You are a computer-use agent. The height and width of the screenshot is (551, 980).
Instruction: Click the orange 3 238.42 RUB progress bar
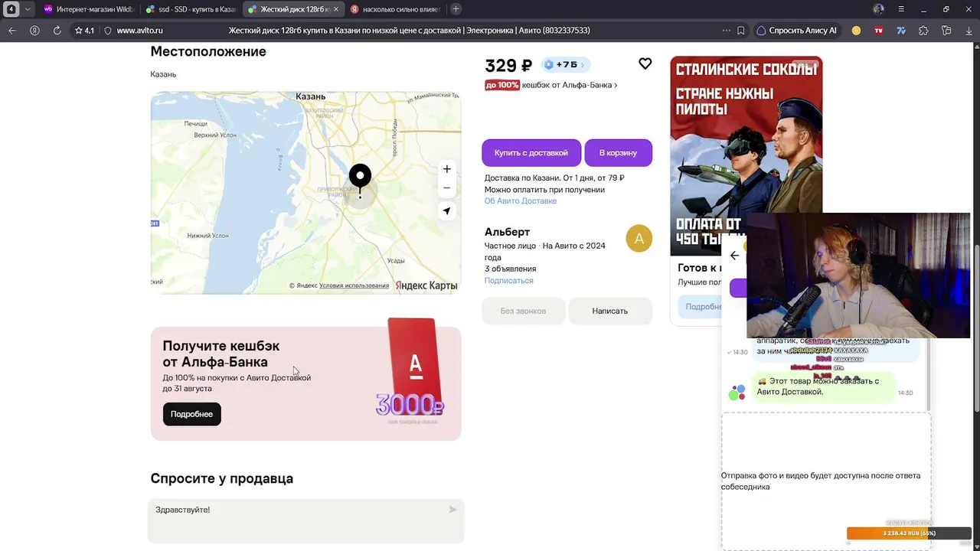click(908, 533)
